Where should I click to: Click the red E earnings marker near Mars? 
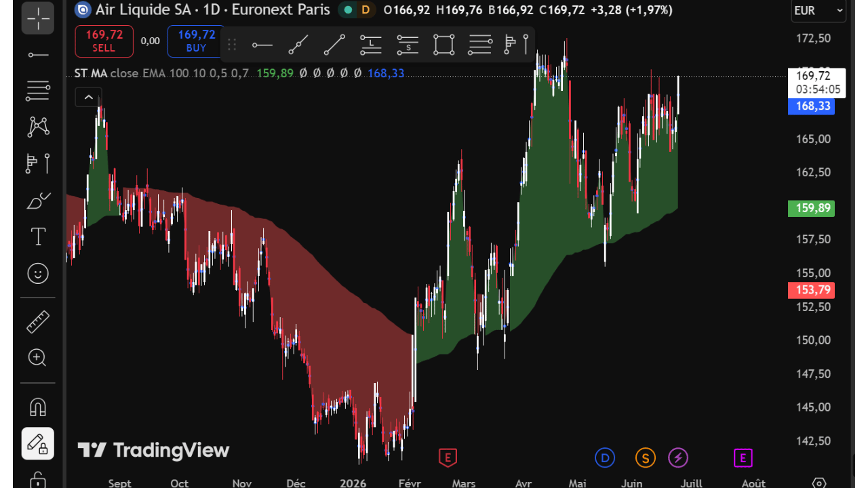click(x=447, y=458)
